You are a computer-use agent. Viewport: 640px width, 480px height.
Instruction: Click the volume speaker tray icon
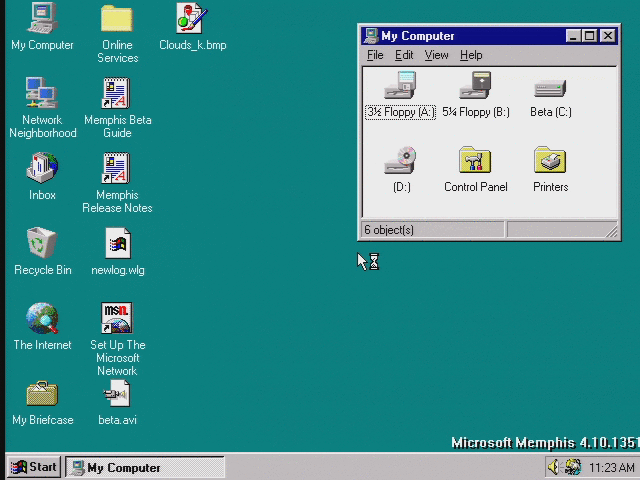click(x=553, y=467)
